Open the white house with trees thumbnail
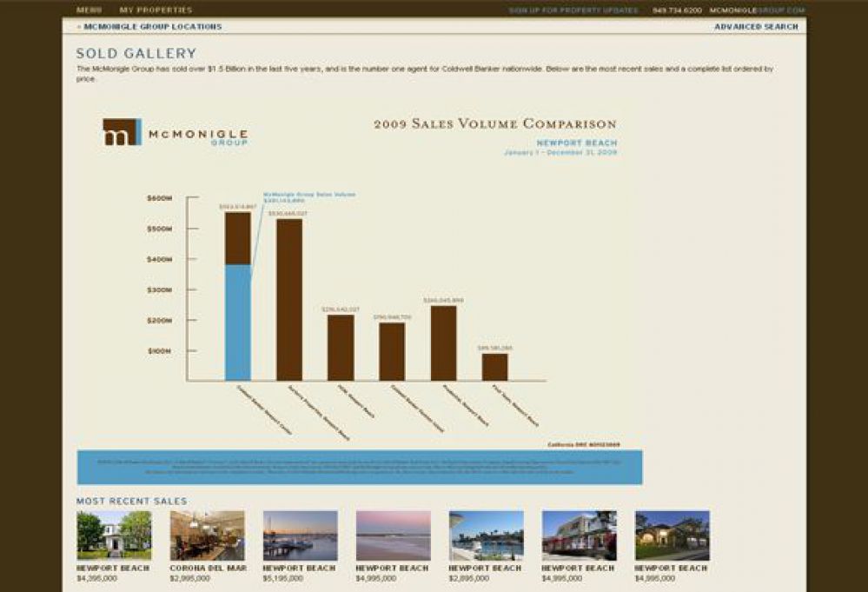 [x=114, y=535]
